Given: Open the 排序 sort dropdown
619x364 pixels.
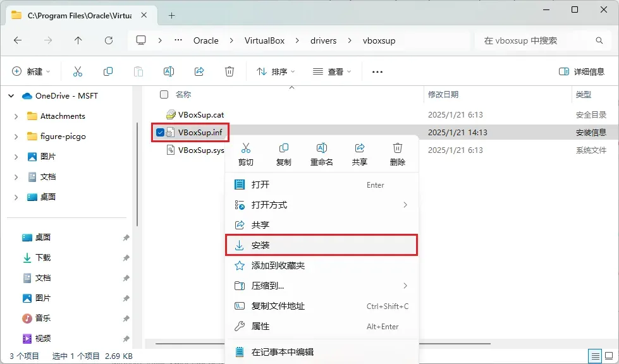Looking at the screenshot, I should [276, 71].
